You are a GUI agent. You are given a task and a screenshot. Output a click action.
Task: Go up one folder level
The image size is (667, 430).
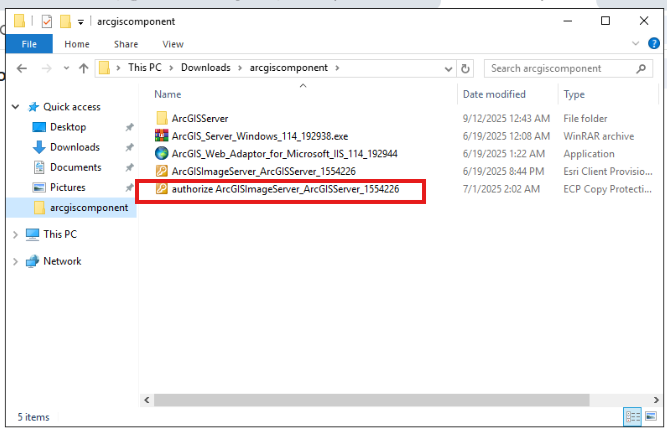pos(83,68)
